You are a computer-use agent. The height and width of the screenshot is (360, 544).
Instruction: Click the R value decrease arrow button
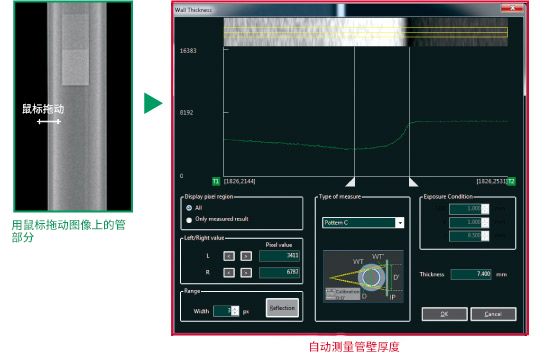[229, 272]
